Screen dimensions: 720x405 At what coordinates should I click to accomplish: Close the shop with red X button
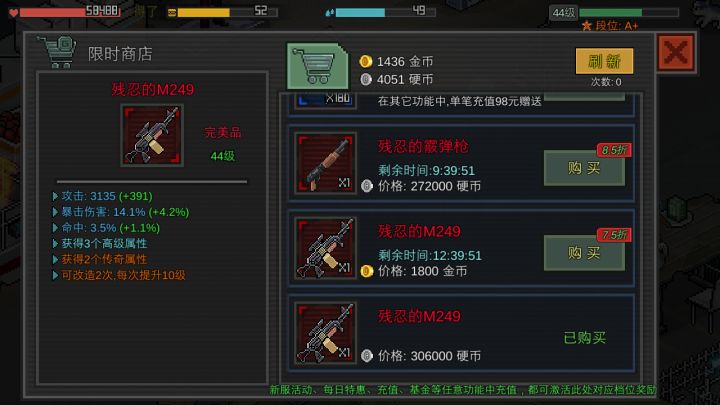(676, 53)
